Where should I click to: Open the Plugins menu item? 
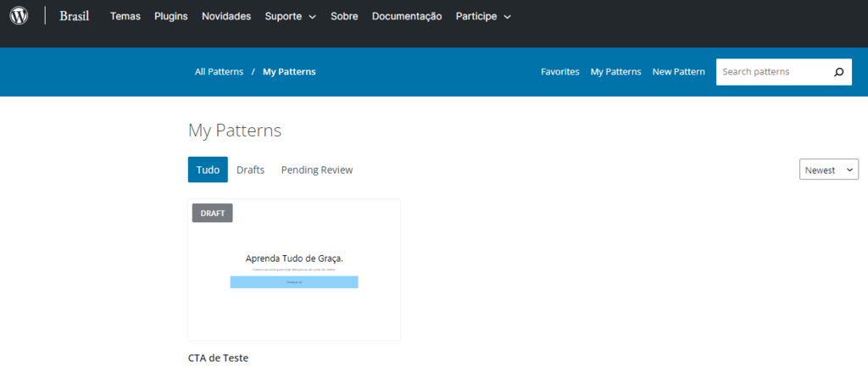pyautogui.click(x=171, y=17)
